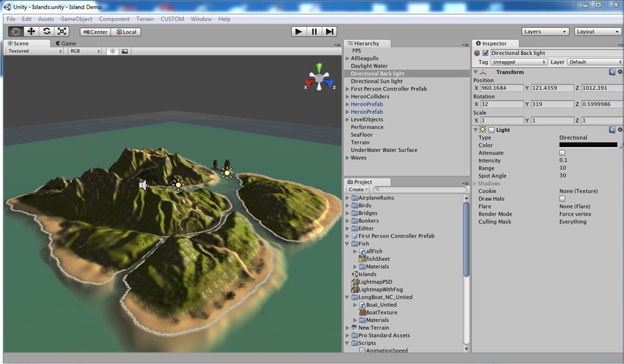Switch to the Game tab
624x364 pixels.
66,43
